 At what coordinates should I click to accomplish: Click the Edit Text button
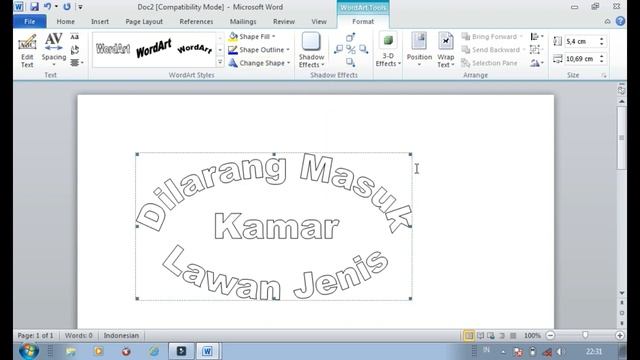pos(27,51)
